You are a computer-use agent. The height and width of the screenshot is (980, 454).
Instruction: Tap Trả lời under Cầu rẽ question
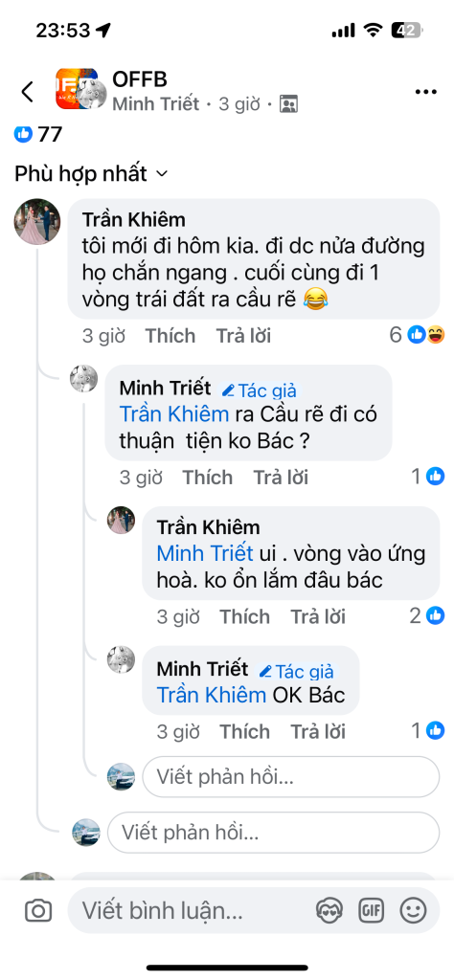point(281,478)
